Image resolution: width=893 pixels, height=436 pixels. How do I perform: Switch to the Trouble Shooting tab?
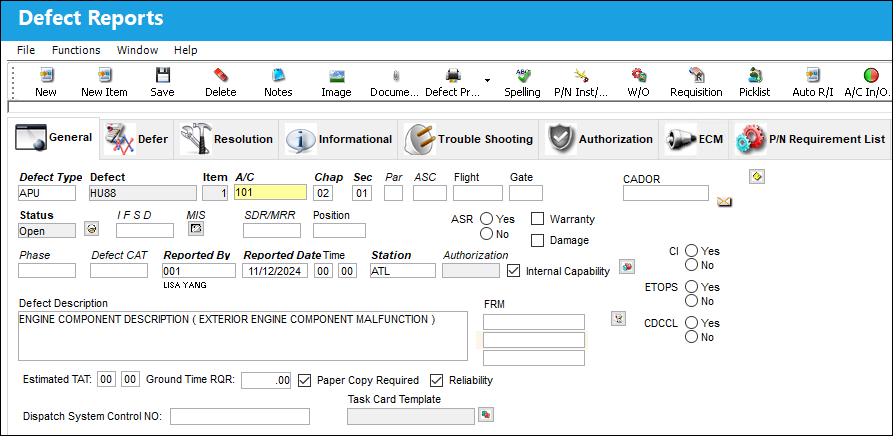click(469, 139)
